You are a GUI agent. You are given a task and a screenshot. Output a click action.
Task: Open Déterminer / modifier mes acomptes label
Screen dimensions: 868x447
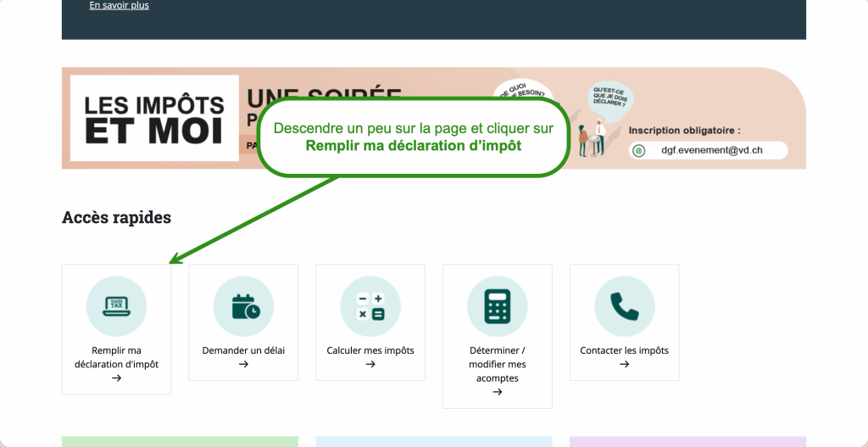click(x=497, y=364)
